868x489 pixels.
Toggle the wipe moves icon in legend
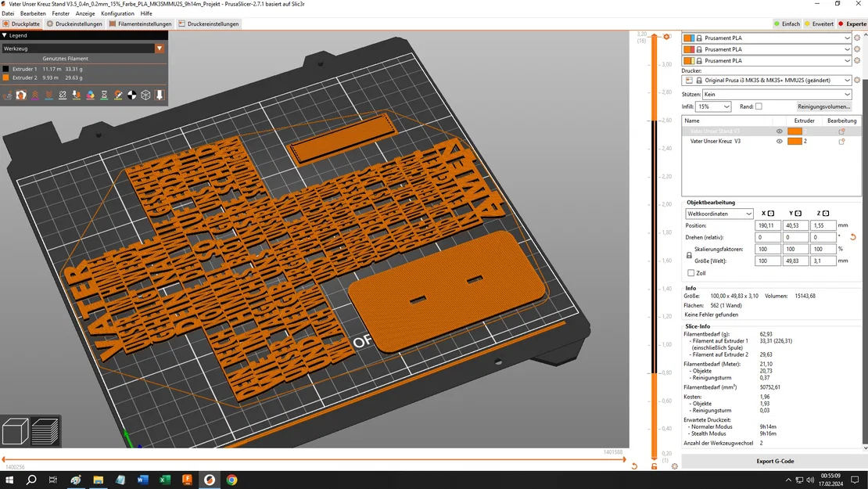click(x=21, y=95)
